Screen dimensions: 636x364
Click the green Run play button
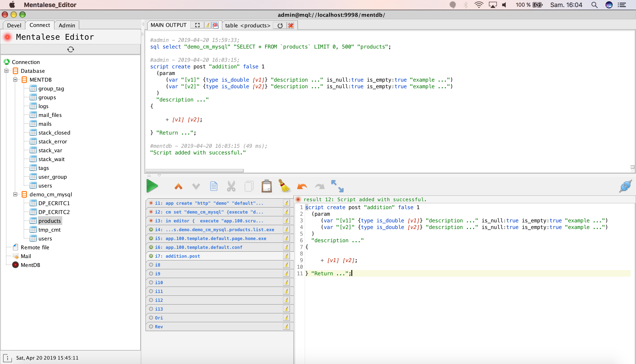[x=152, y=186]
